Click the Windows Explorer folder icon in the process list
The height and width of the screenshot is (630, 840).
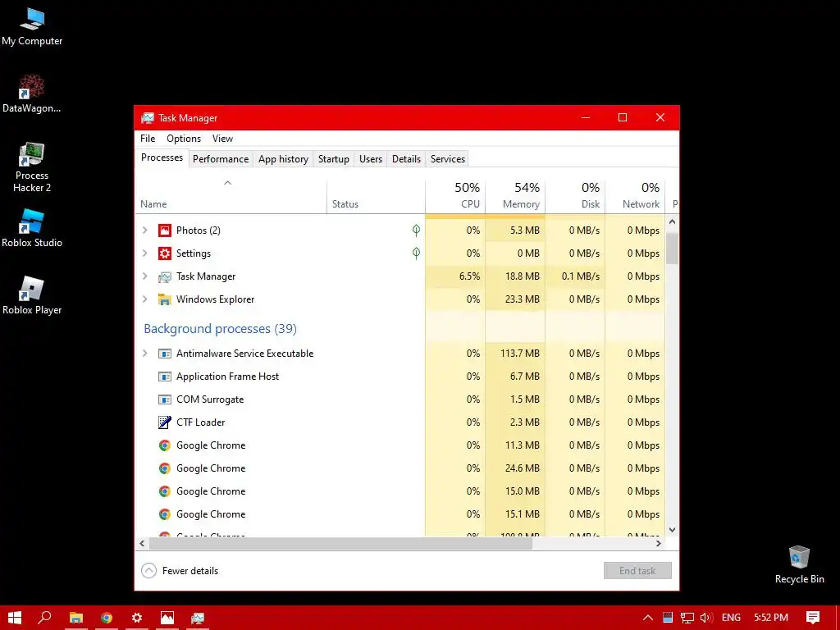[164, 299]
